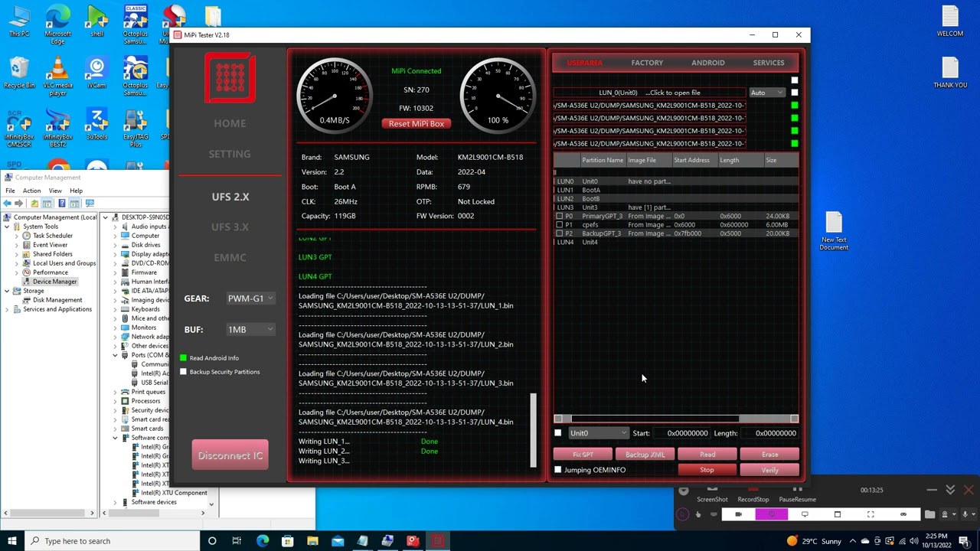Click LUN_0(Unit0) Click to open file field
This screenshot has width=980, height=551.
pos(649,93)
